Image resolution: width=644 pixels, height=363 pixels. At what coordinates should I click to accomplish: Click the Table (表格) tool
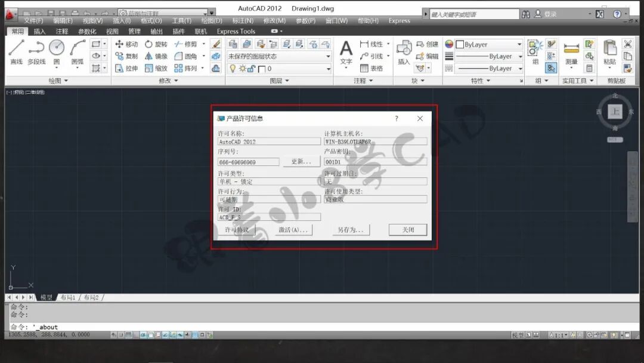(371, 68)
